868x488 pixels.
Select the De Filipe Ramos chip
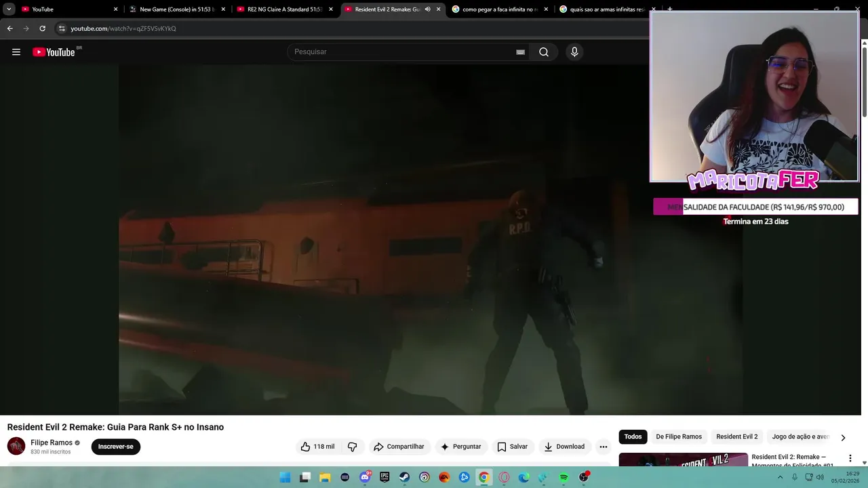point(679,436)
